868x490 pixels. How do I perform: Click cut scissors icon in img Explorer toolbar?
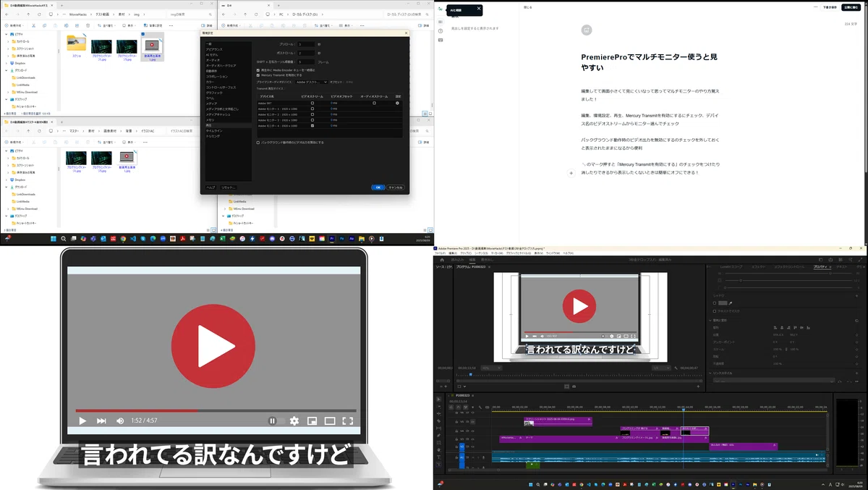33,25
